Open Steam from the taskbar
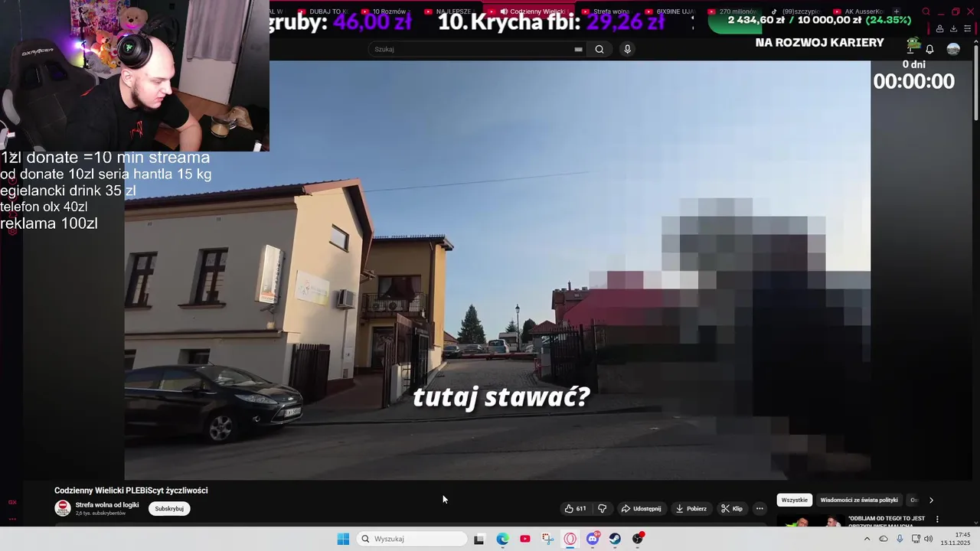Viewport: 980px width, 551px height. click(615, 539)
